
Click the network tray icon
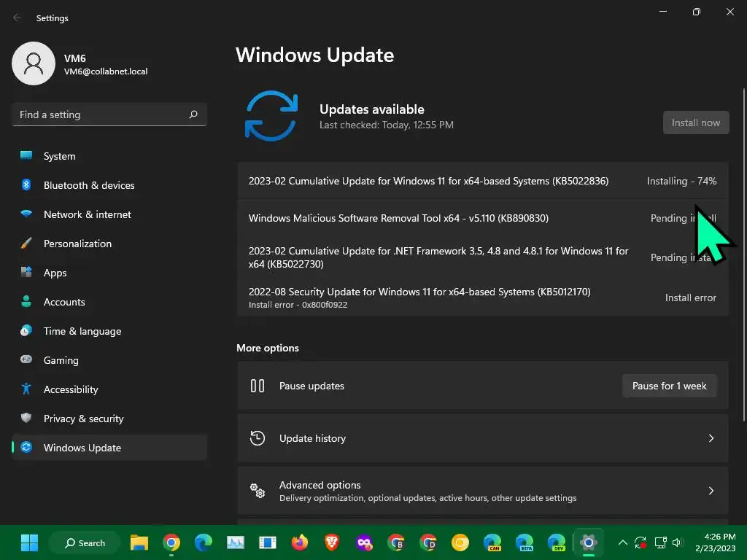click(660, 542)
